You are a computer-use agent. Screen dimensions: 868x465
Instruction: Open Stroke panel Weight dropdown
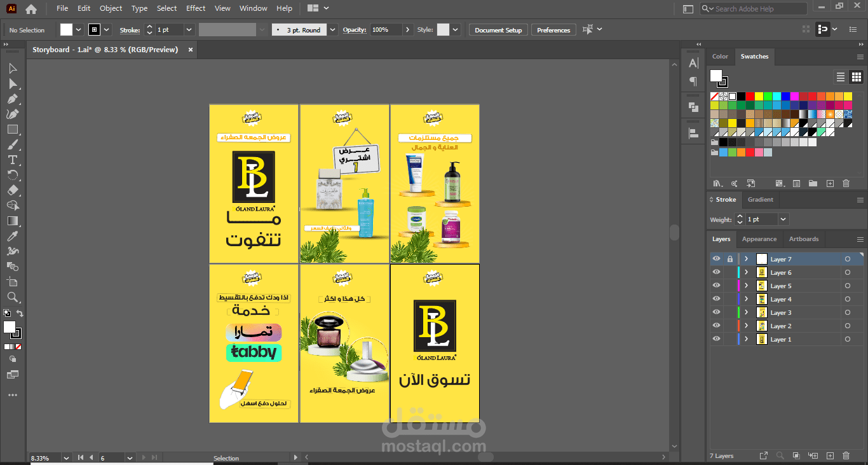pos(783,219)
